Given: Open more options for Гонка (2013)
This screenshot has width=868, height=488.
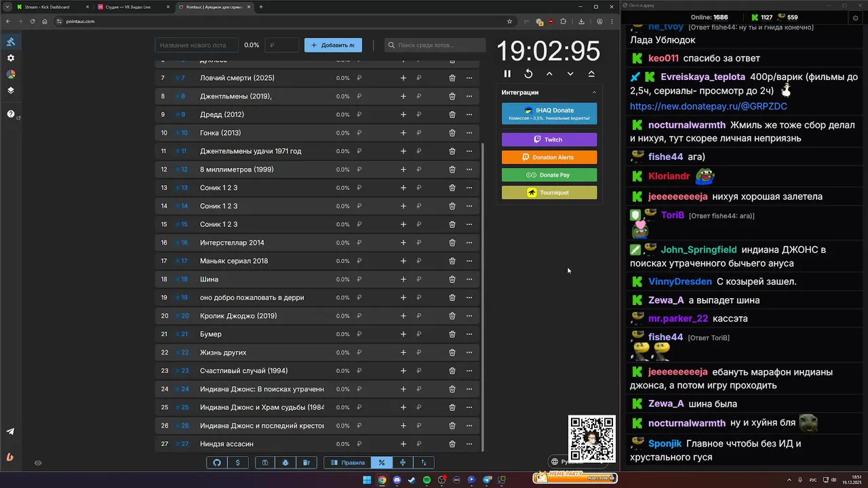Looking at the screenshot, I should [469, 133].
